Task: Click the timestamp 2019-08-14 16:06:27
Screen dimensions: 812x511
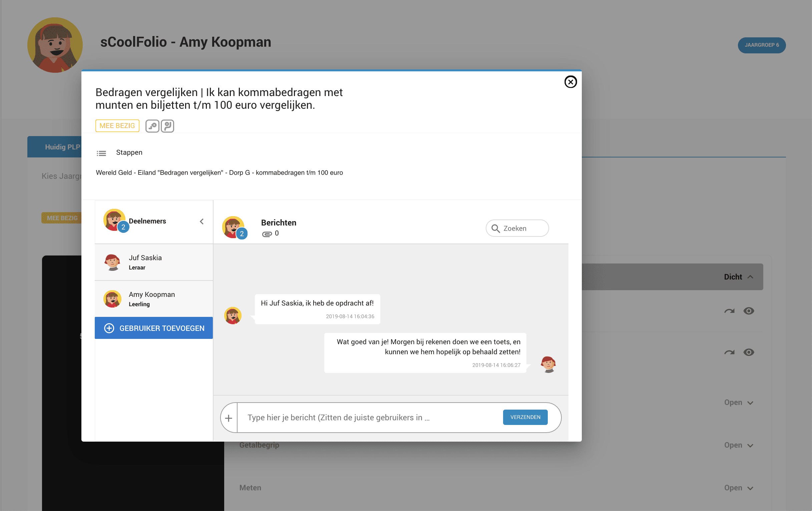Action: (496, 365)
